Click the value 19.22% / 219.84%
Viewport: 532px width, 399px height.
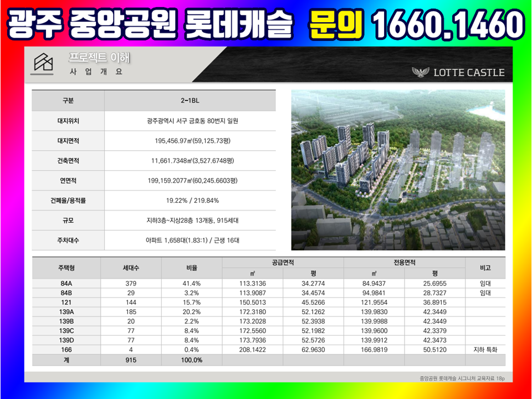(192, 201)
